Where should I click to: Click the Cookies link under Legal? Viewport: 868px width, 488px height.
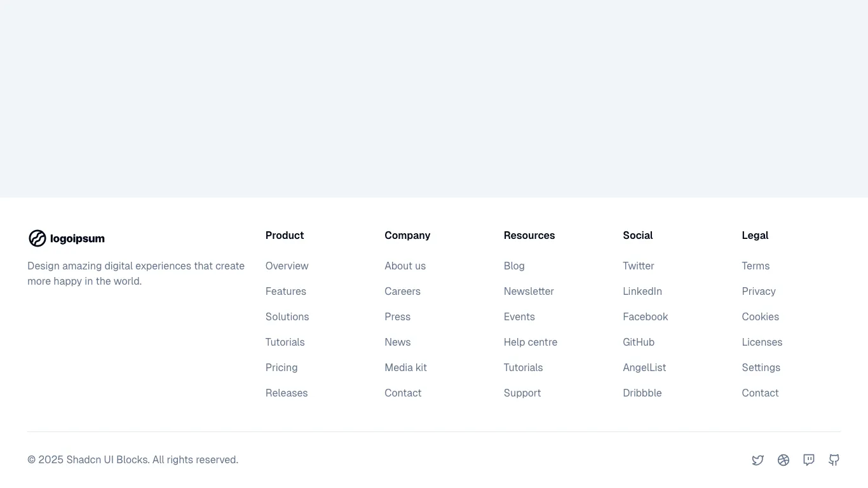[x=761, y=316]
